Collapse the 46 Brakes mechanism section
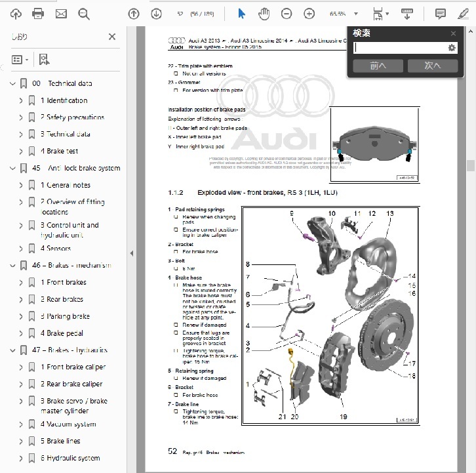Image resolution: width=476 pixels, height=473 pixels. point(12,266)
